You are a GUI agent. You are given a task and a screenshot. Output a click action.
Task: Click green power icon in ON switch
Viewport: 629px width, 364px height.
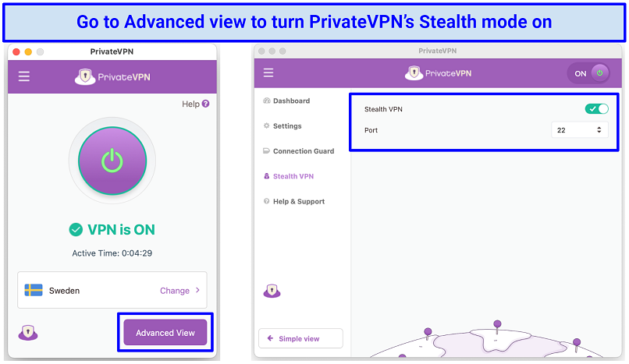pyautogui.click(x=599, y=73)
